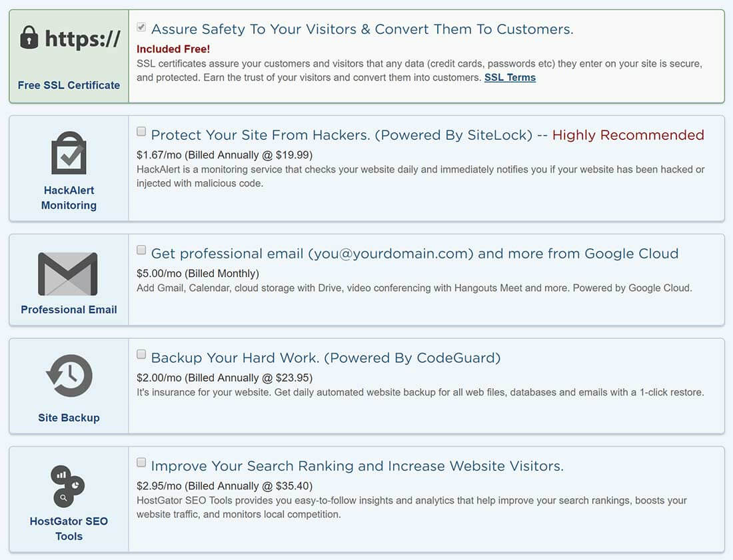
Task: Click the Protect Your Site From Hackers heading
Action: pos(342,135)
